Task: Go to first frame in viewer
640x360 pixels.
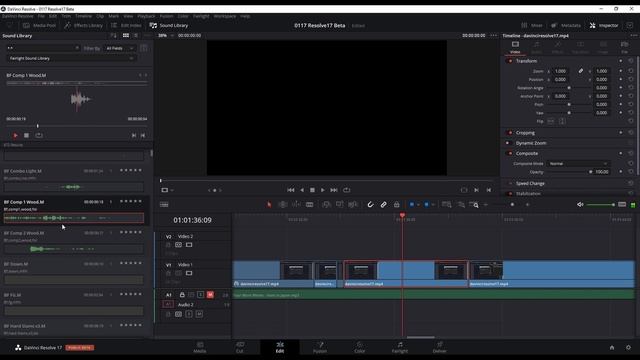Action: 291,190
